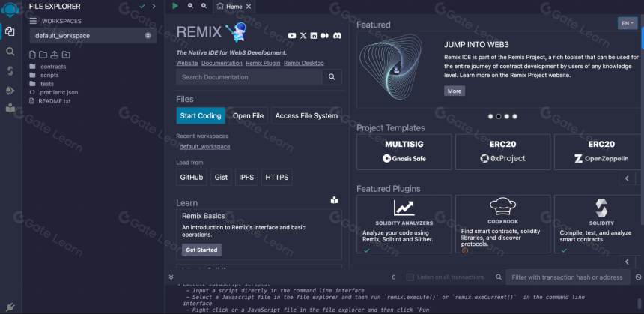The image size is (644, 314).
Task: Load from GitHub button
Action: 192,178
